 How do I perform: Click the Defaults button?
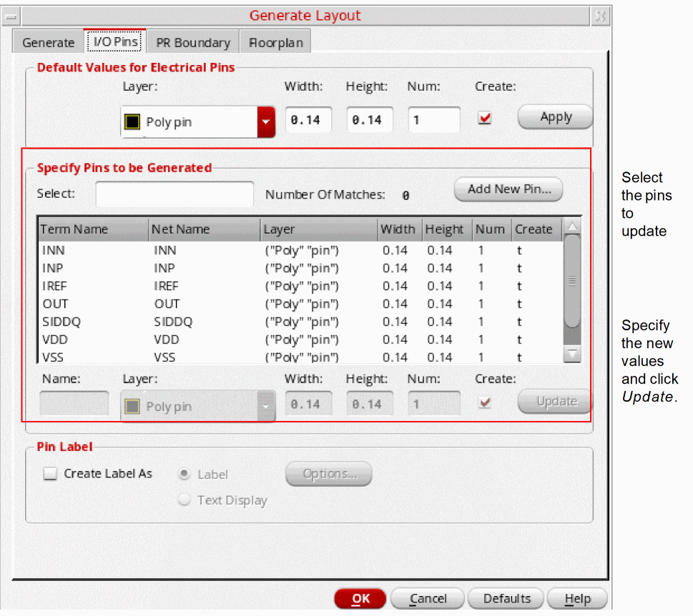(x=506, y=599)
